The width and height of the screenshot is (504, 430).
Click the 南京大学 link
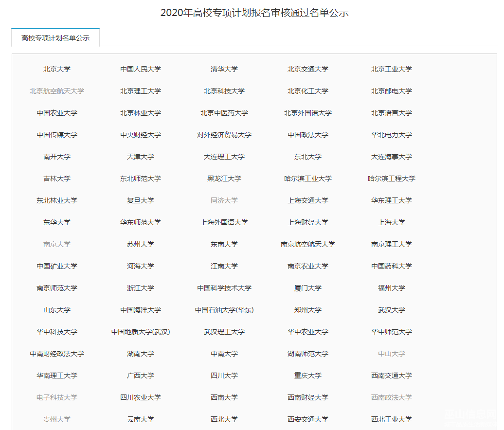[57, 244]
